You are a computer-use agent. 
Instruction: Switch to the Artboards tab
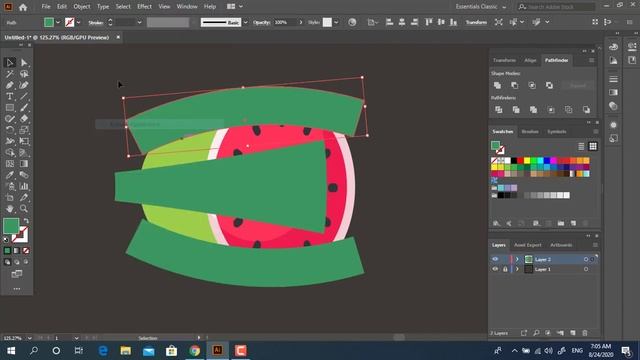(x=561, y=245)
